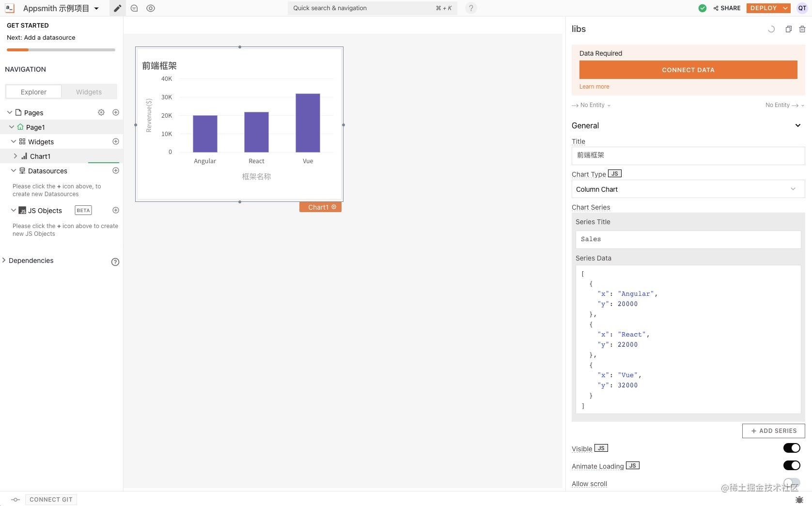Open the help question mark icon
This screenshot has height=506, width=812.
[x=471, y=8]
